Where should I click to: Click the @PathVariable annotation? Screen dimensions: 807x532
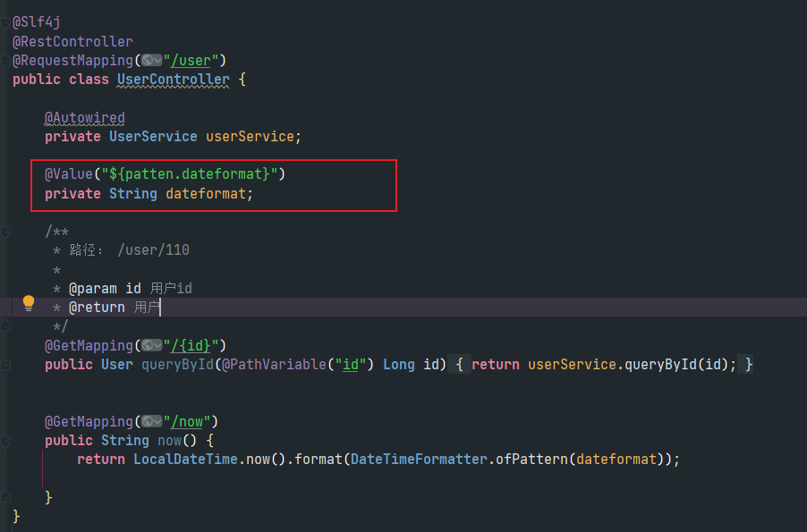point(274,364)
